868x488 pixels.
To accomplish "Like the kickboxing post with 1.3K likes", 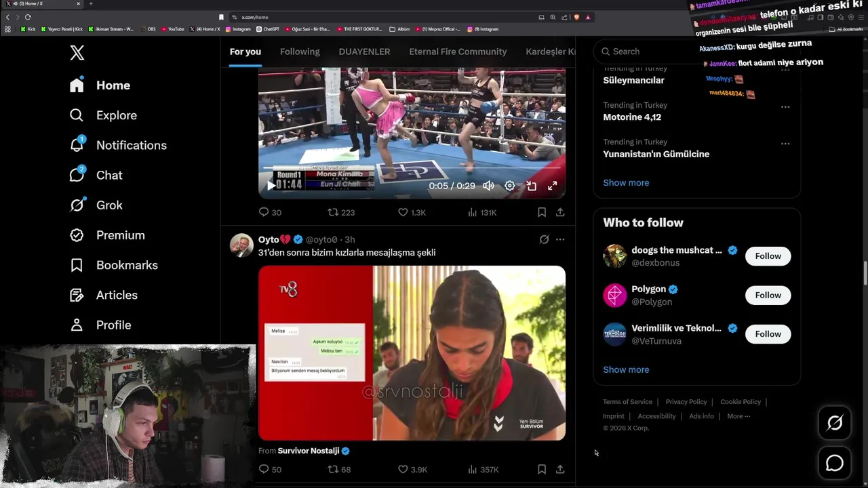I will pos(412,212).
